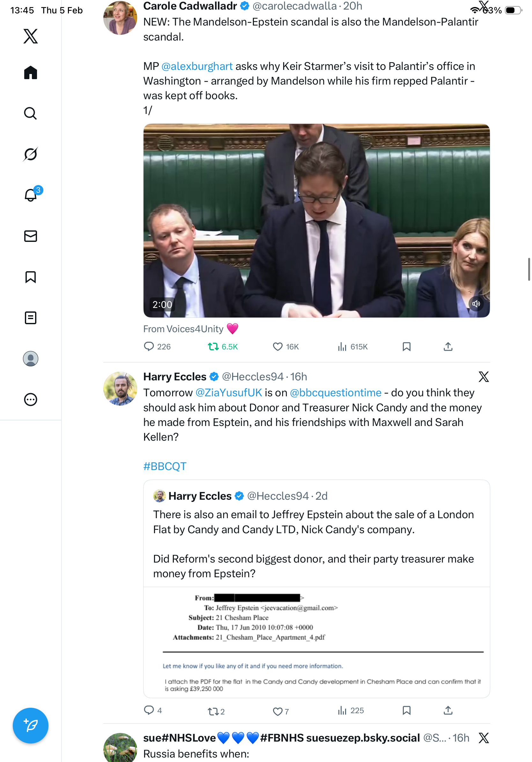The height and width of the screenshot is (762, 532).
Task: Open Notifications bell with 3 badge
Action: (x=31, y=195)
